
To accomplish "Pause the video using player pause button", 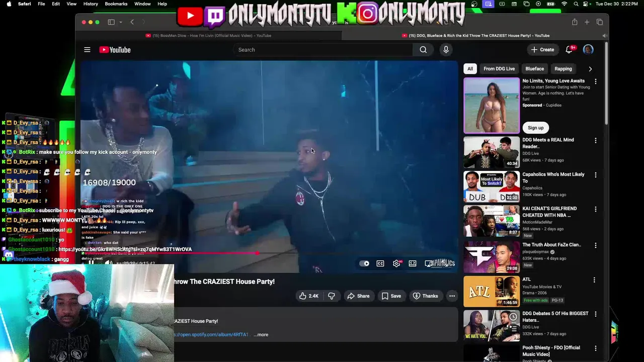I will click(91, 262).
